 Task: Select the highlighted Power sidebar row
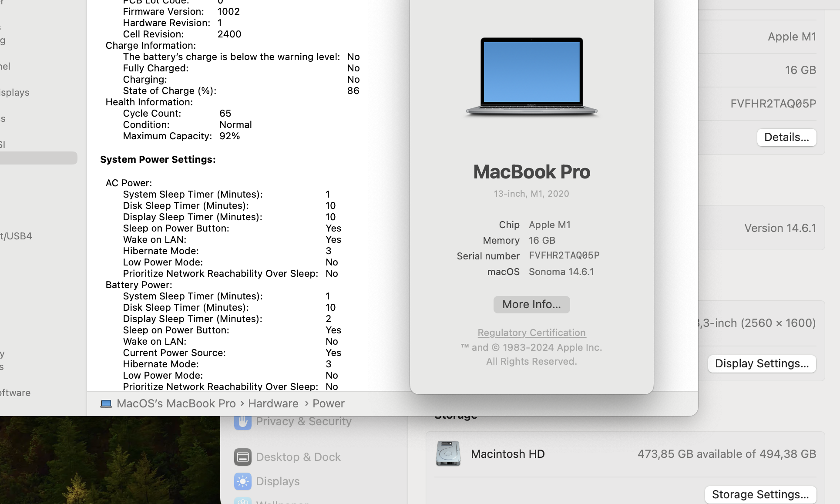click(38, 158)
